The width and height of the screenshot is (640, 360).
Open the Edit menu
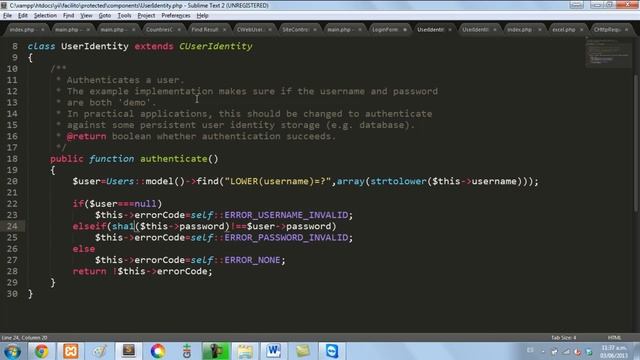coord(23,16)
